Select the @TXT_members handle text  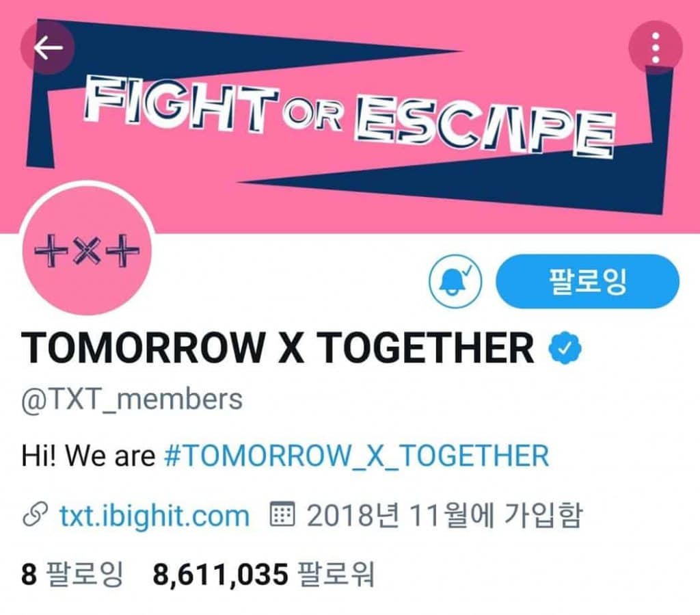tap(132, 400)
